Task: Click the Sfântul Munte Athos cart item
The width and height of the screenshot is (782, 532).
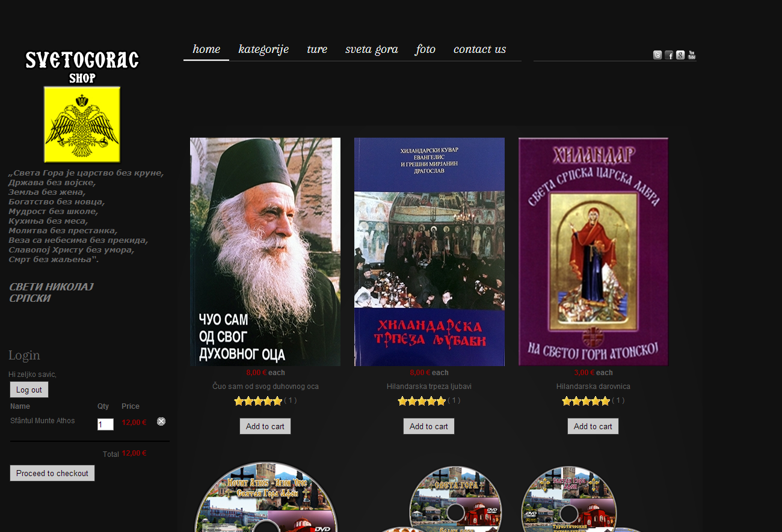Action: click(43, 421)
